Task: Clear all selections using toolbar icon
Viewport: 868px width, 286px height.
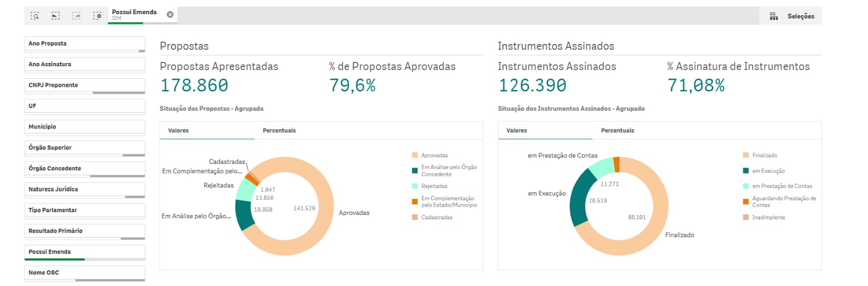Action: [97, 16]
